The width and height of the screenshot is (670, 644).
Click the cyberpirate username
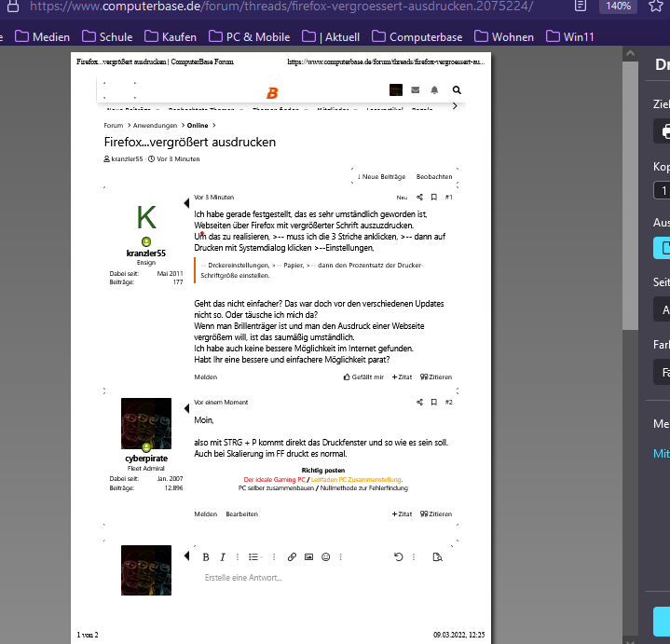[x=146, y=459]
